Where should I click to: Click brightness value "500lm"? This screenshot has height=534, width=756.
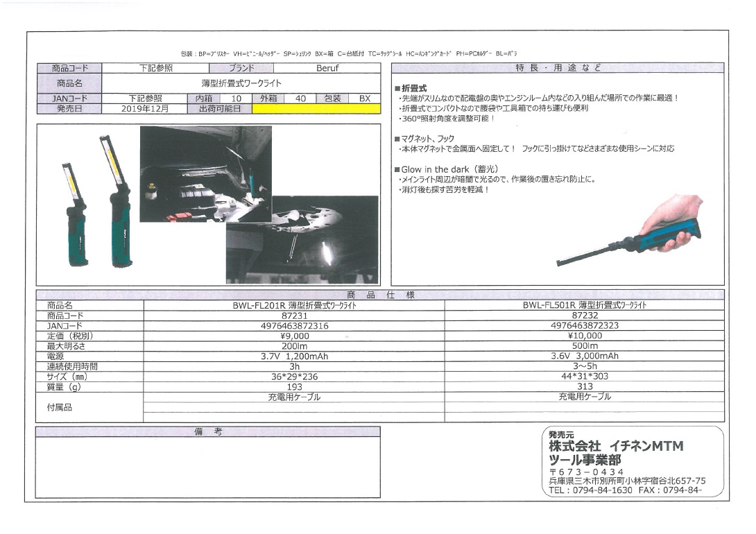click(x=585, y=345)
